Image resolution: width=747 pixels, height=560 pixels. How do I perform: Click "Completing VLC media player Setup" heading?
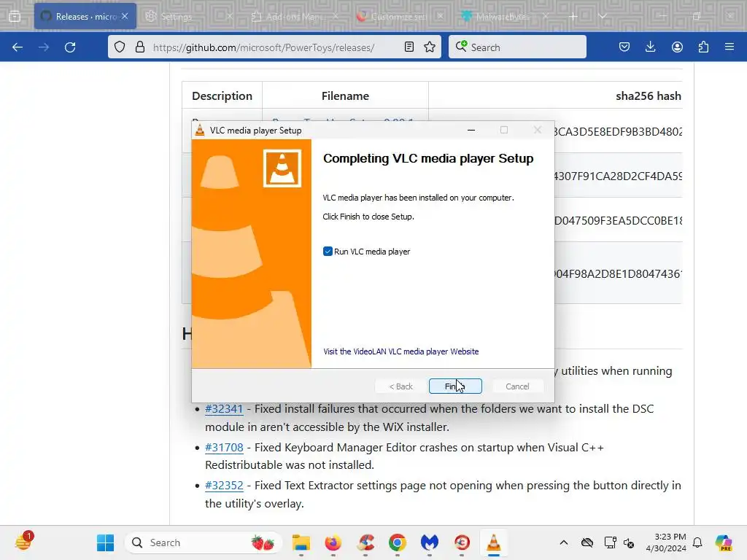point(428,158)
